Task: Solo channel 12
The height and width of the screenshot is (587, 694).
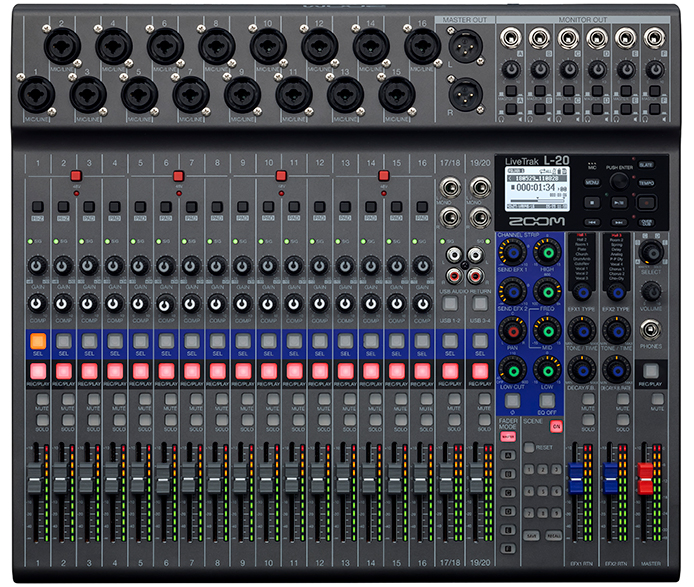Action: [x=324, y=420]
